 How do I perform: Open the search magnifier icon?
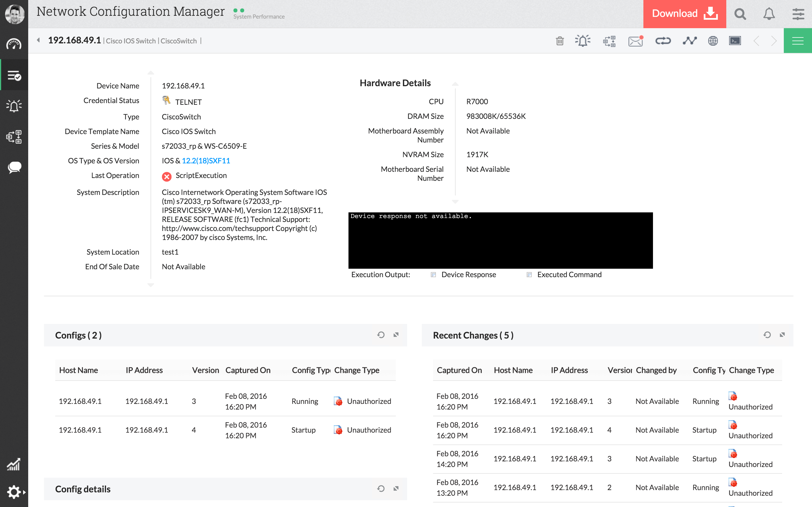740,14
